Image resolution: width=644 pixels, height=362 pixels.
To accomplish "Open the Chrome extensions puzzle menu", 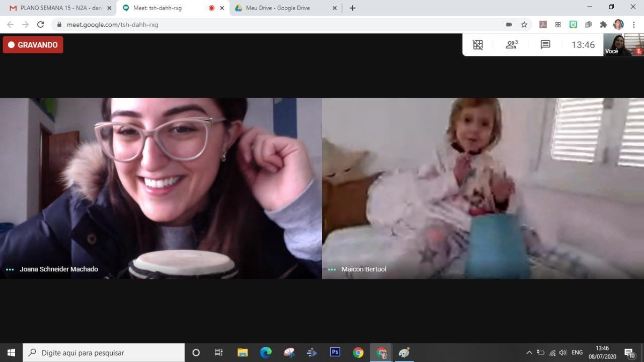I will (x=603, y=24).
